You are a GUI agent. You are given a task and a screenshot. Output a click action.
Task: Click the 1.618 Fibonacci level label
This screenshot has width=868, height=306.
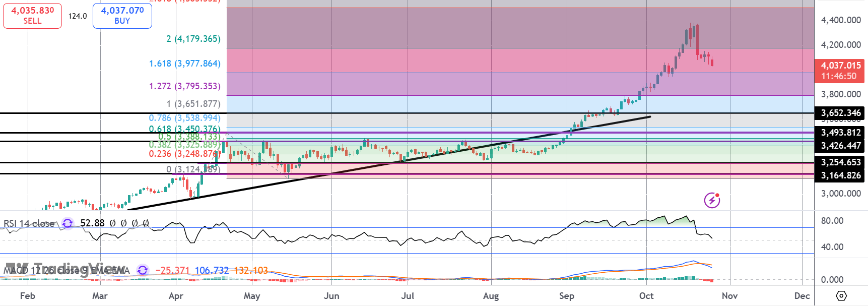tap(184, 64)
